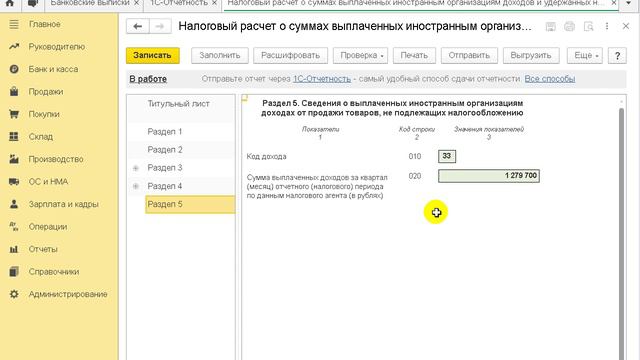640x360 pixels.
Task: Click the Выгрузить button
Action: [x=531, y=56]
